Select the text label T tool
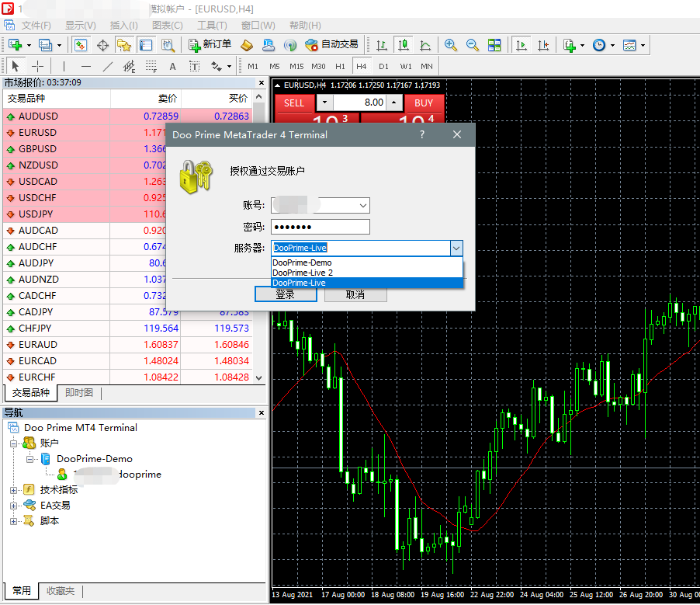This screenshot has width=700, height=605. coord(194,67)
